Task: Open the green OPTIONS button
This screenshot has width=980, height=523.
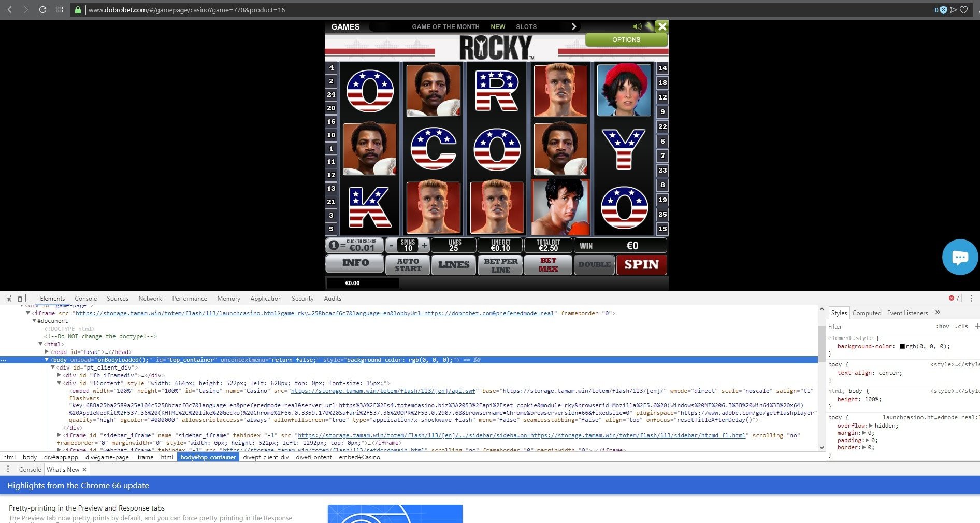Action: [626, 40]
